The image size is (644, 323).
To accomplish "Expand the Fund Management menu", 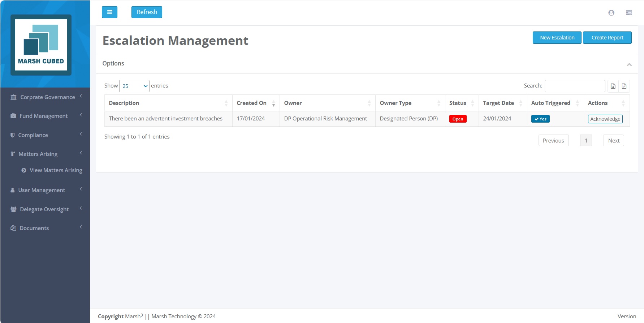I will tap(44, 116).
